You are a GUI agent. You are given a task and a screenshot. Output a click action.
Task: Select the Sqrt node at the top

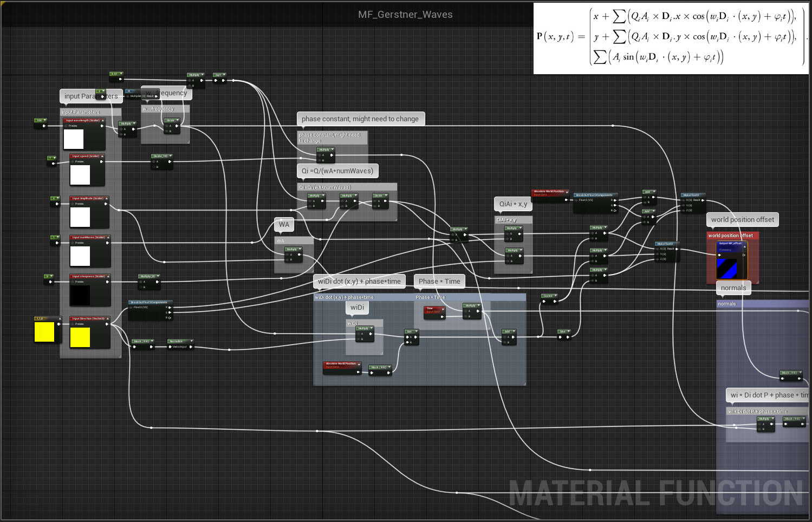pyautogui.click(x=219, y=75)
